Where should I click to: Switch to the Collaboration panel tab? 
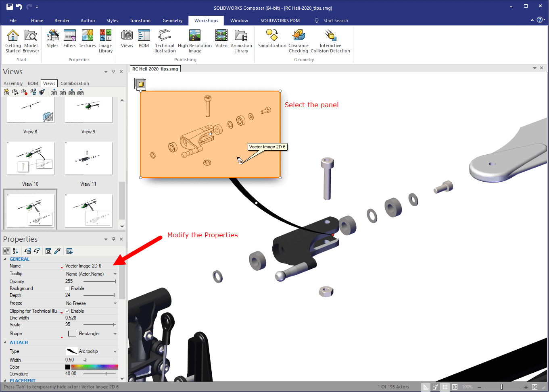pos(75,83)
